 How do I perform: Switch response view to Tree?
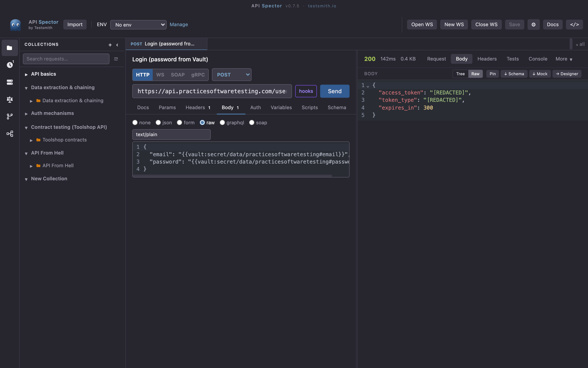click(460, 74)
